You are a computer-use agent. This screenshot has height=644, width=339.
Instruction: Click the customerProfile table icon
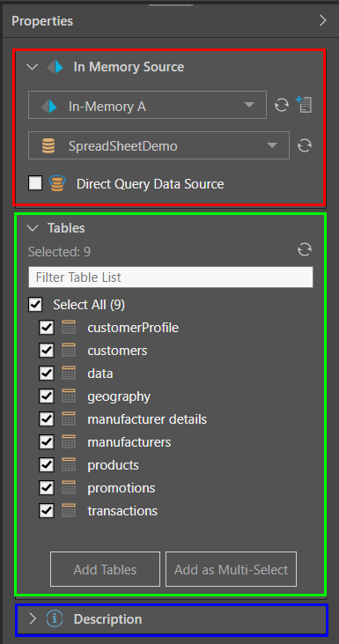pyautogui.click(x=69, y=328)
